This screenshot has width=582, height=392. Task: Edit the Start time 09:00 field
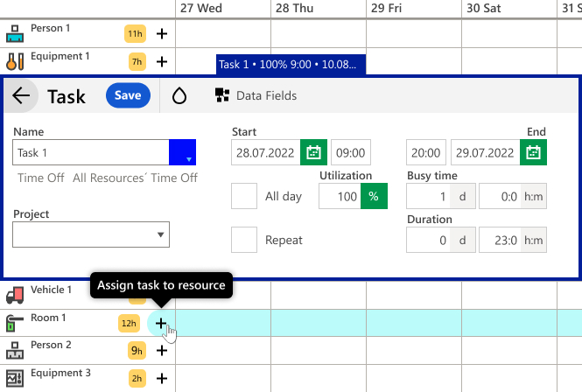point(351,152)
